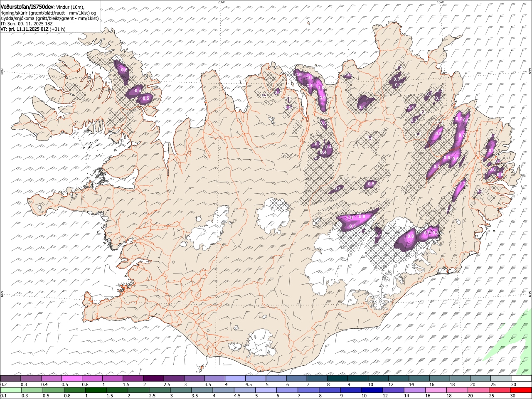Select lower legend swatch between 0.1 and 0.3

[x=11, y=390]
